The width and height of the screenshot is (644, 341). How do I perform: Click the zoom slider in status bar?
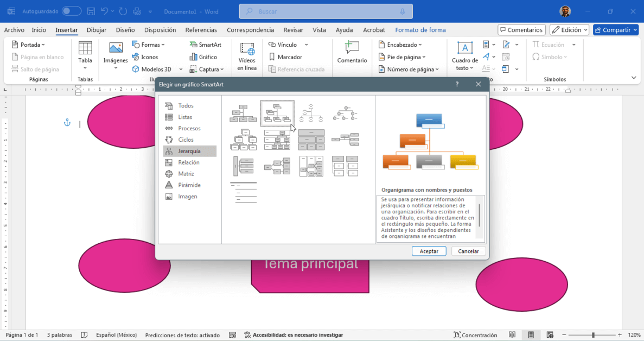[x=593, y=335]
